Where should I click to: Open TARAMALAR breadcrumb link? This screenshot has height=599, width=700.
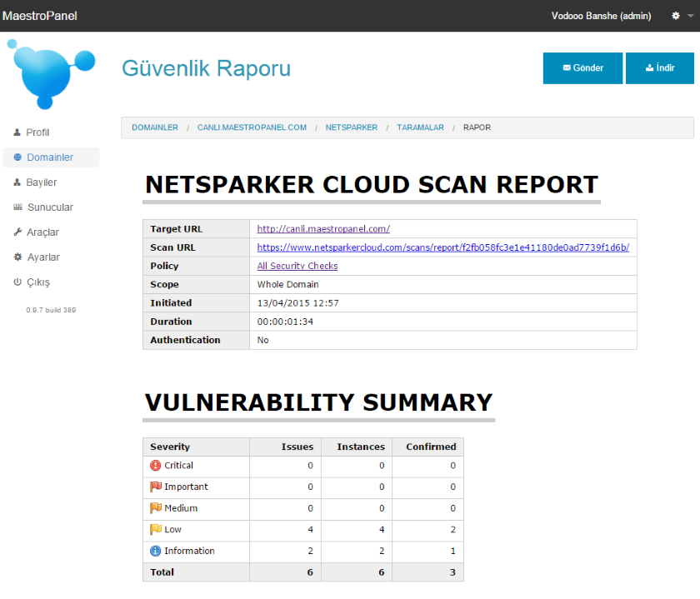tap(421, 127)
